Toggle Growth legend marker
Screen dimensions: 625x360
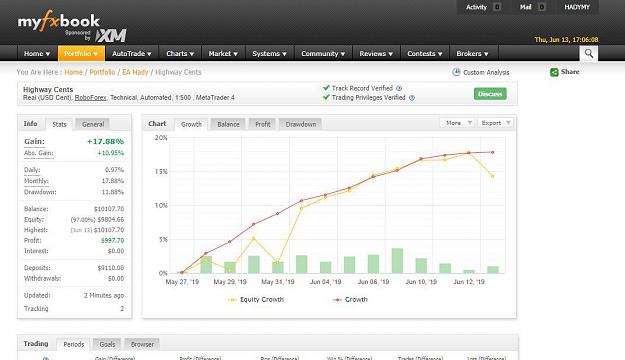tap(337, 300)
